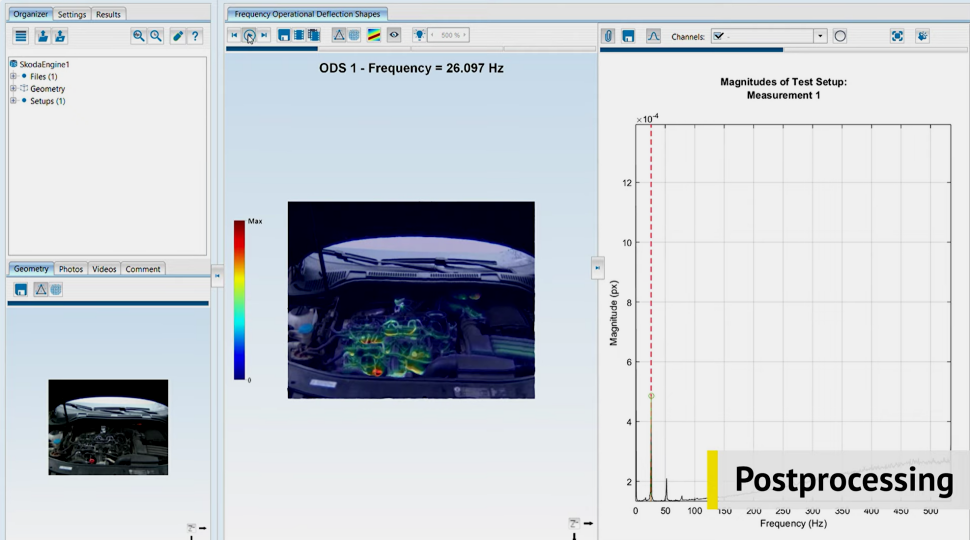This screenshot has width=971, height=541.
Task: Click the engine thumbnail in Geometry panel
Action: 108,427
